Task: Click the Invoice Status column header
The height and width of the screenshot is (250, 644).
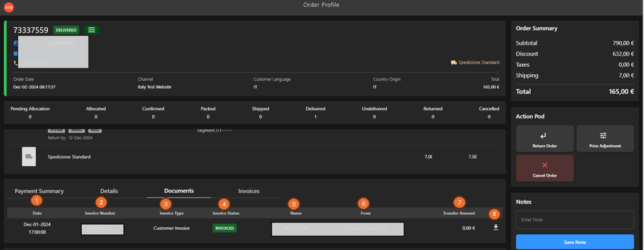Action: click(x=226, y=213)
